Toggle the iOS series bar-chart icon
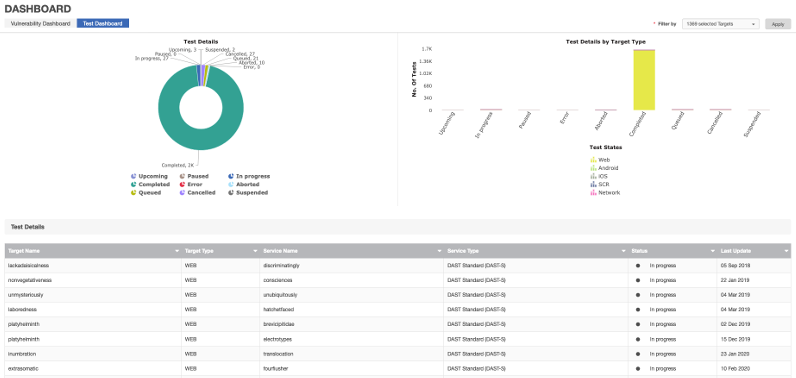The width and height of the screenshot is (796, 378). click(593, 176)
